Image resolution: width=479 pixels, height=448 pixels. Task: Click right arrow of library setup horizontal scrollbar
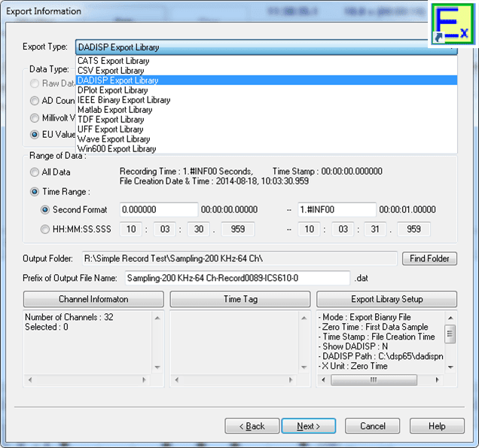pos(437,380)
